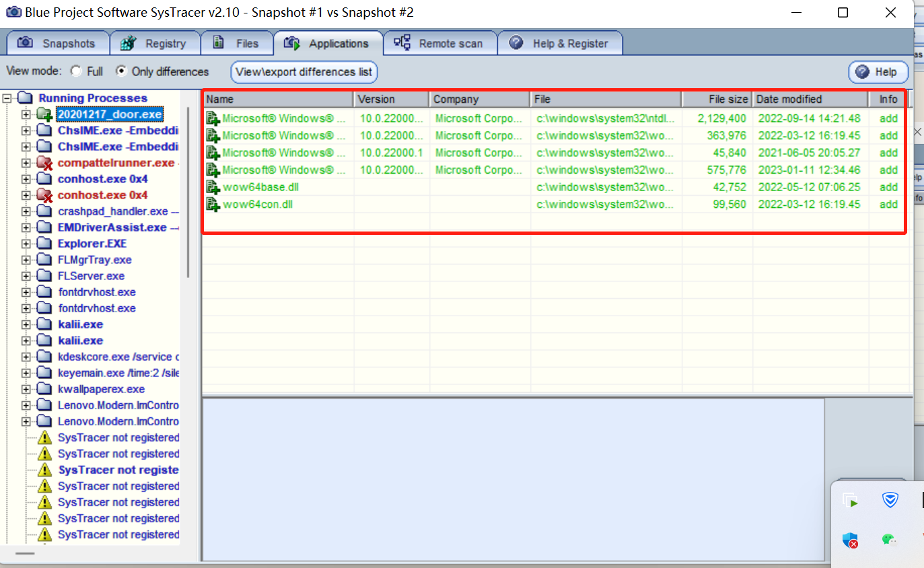Expand the 20201217_door.exe node
The image size is (924, 568).
[26, 114]
